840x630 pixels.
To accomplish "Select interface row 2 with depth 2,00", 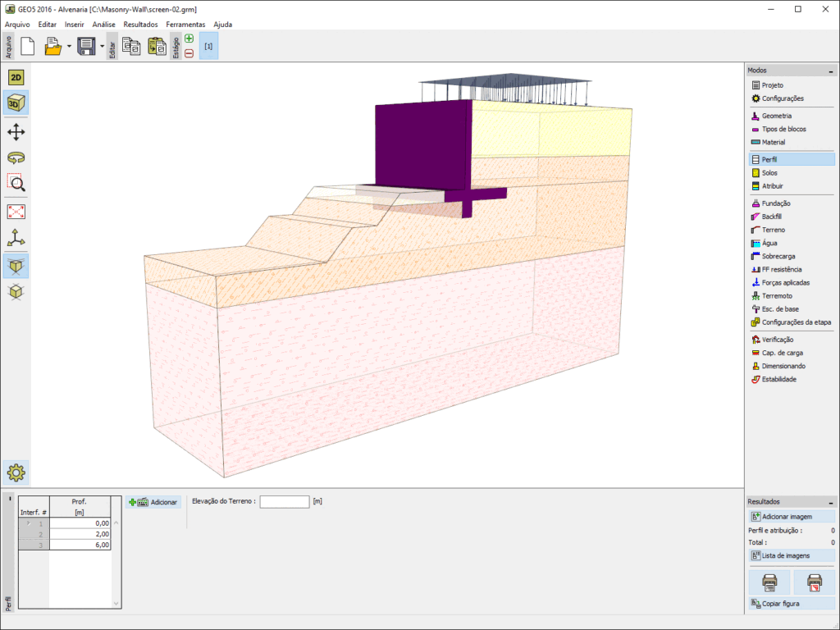I will point(65,534).
